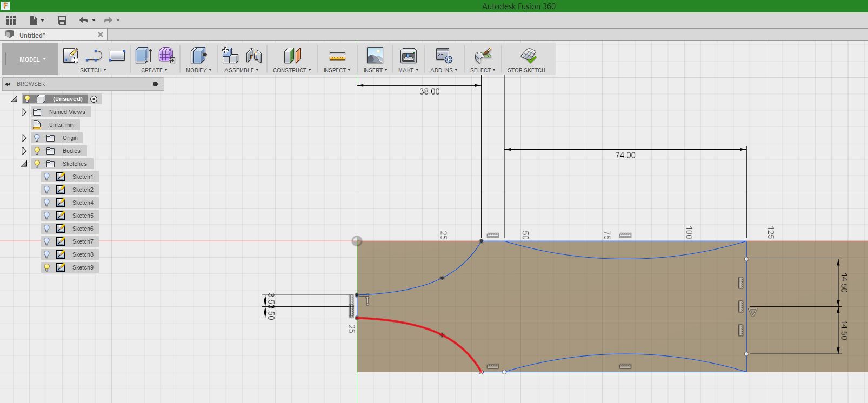This screenshot has height=403, width=868.
Task: Toggle visibility bulb of Origin folder
Action: 37,138
